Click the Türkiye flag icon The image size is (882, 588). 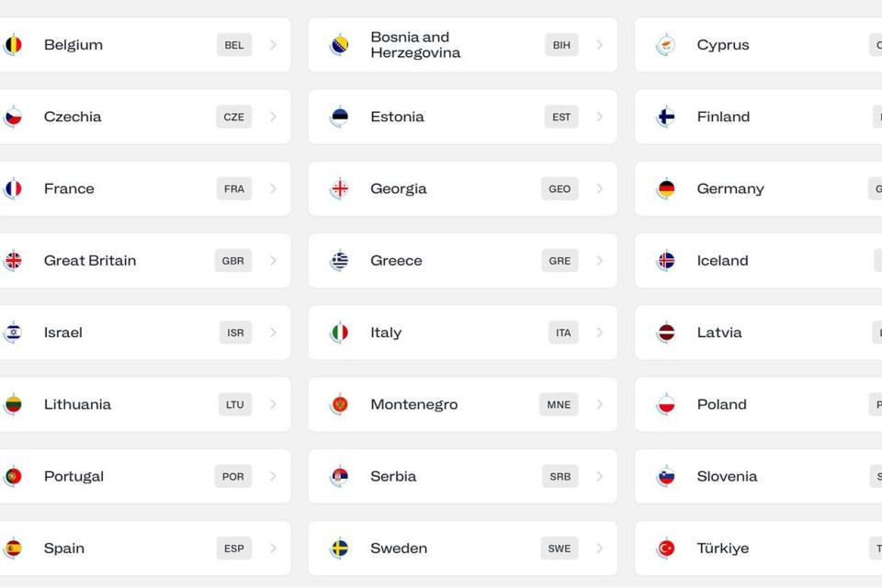pos(666,548)
